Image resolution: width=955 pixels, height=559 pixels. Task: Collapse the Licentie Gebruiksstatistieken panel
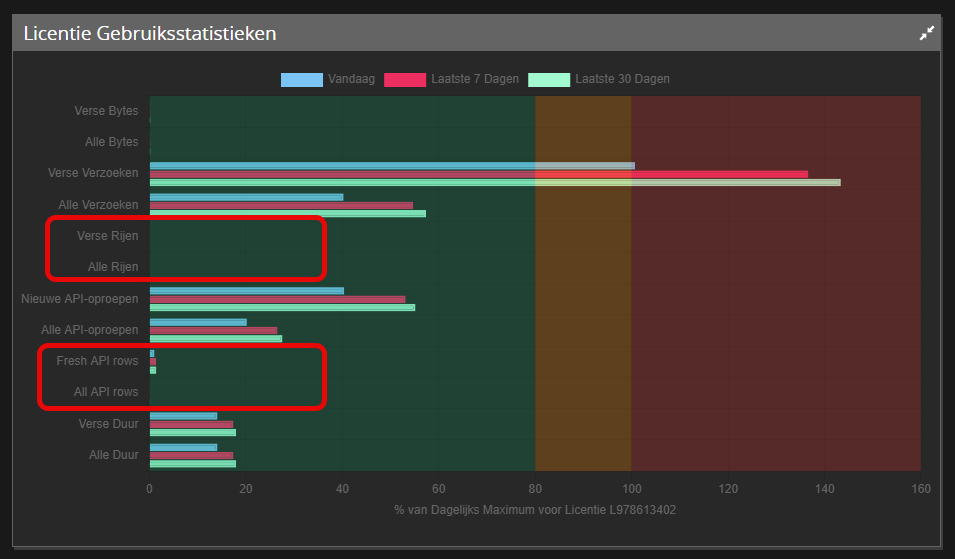tap(926, 33)
